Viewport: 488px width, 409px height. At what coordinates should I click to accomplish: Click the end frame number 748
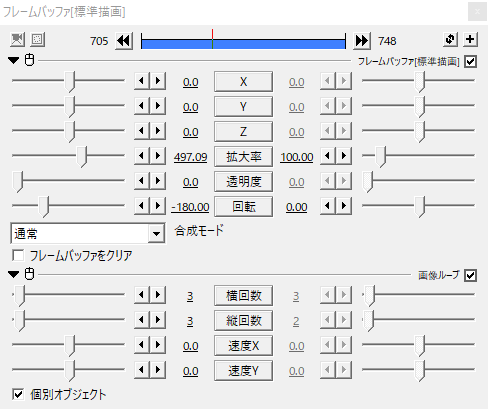pos(387,41)
